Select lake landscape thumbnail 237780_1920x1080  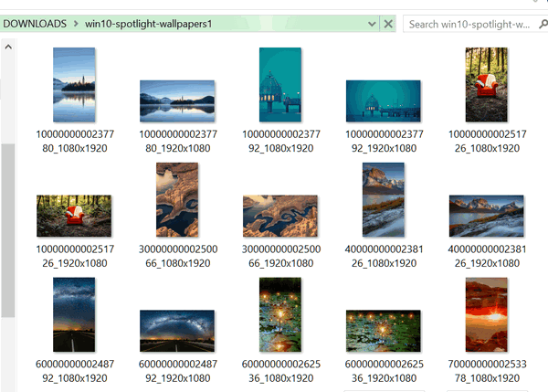click(x=177, y=101)
